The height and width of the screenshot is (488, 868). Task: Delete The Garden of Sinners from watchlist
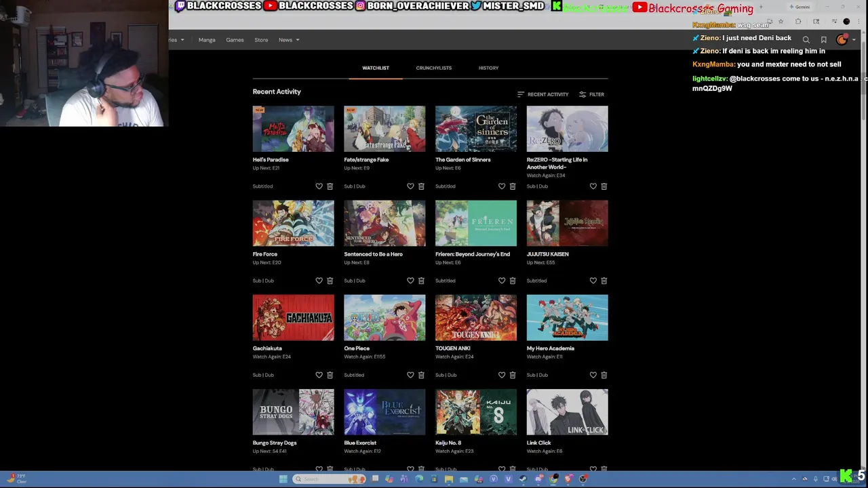click(513, 186)
